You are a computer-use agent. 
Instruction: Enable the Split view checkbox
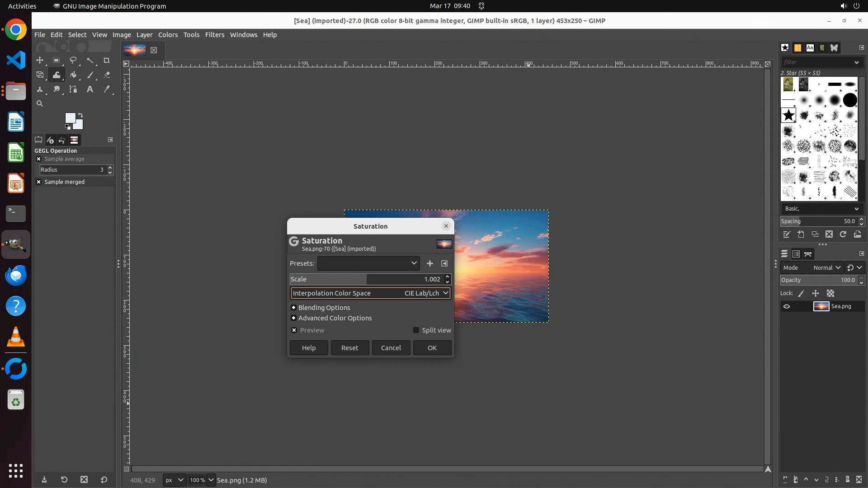tap(416, 330)
